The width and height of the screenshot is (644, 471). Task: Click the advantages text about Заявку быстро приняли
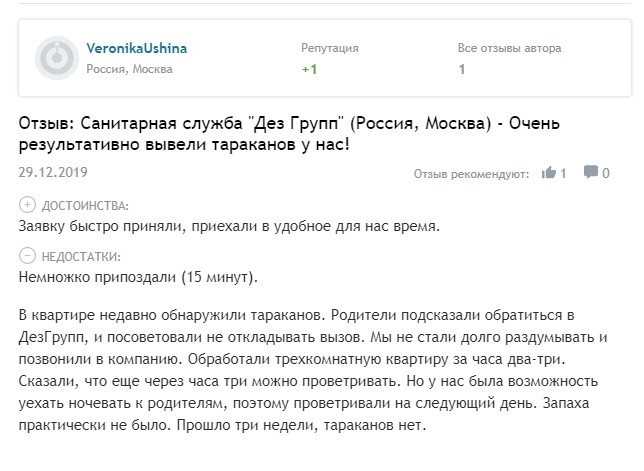pos(229,226)
